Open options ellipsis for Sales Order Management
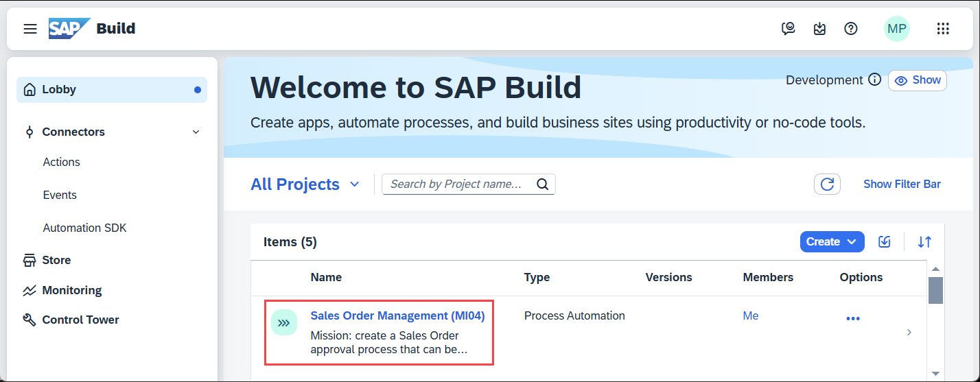Image resolution: width=980 pixels, height=382 pixels. 853,318
